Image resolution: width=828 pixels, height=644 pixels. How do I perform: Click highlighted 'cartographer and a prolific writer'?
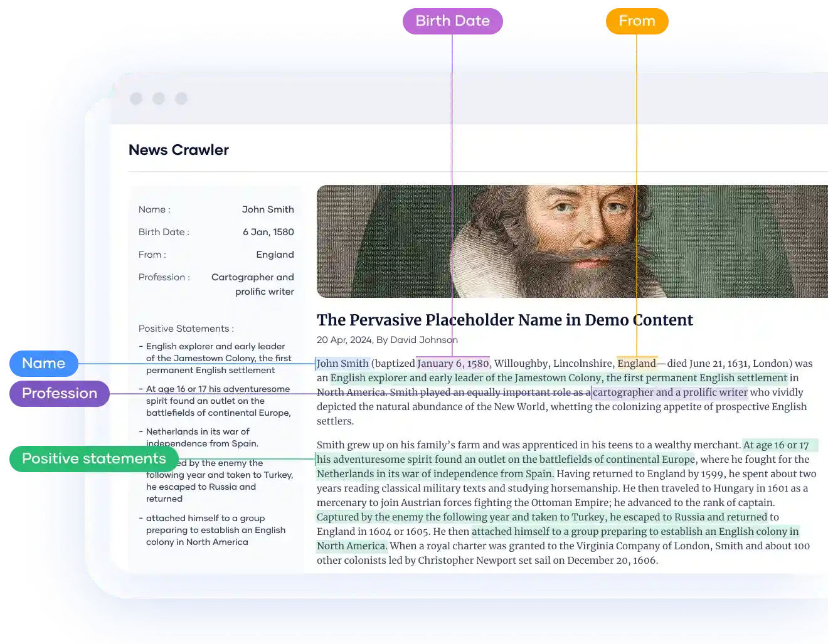pos(669,392)
